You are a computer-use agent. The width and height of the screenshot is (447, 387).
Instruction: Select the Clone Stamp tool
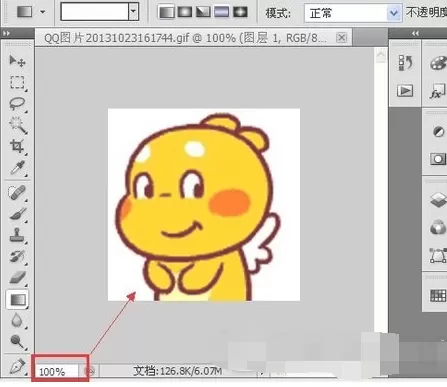coord(17,235)
